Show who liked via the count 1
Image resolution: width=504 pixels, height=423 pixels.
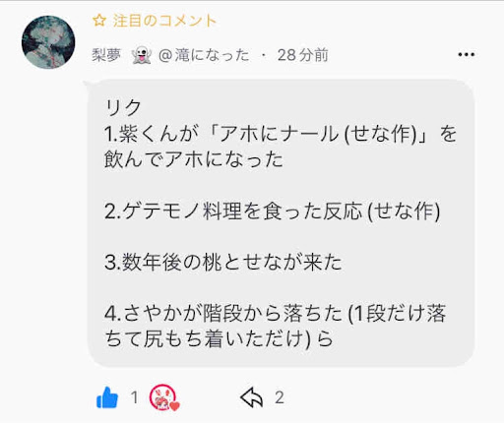134,397
